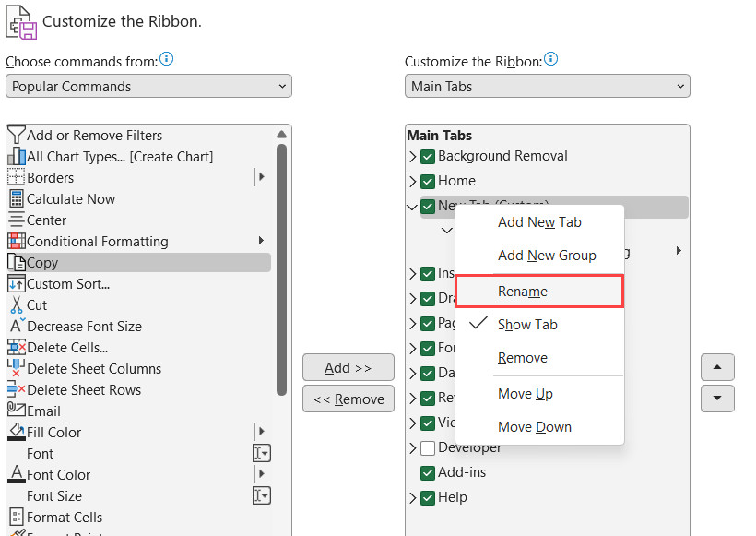Open the Popular Commands dropdown
This screenshot has width=756, height=536.
click(148, 86)
